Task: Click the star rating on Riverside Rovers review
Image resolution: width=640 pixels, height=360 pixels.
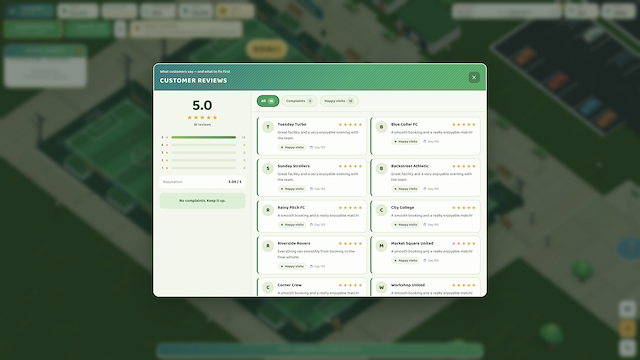Action: (x=350, y=244)
